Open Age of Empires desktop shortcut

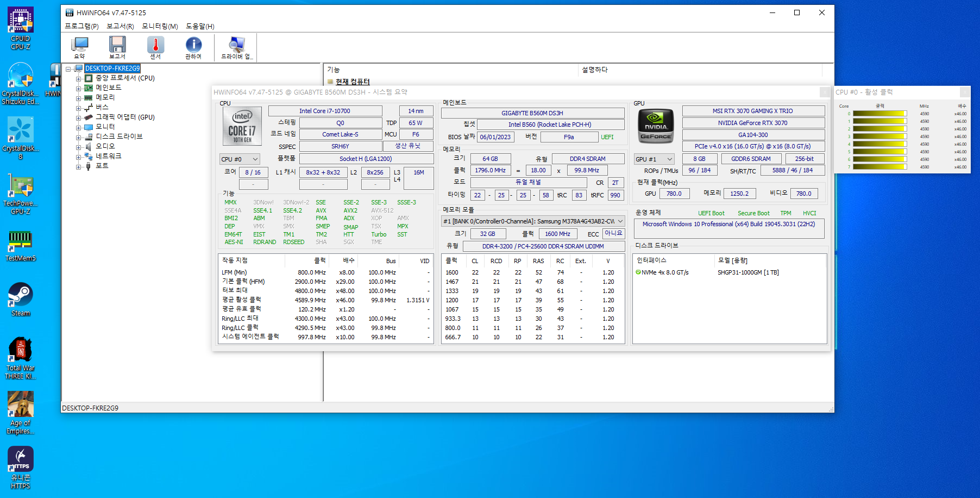[21, 413]
